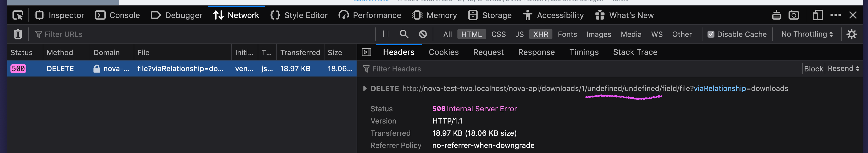
Task: Pause network traffic recording
Action: tap(385, 34)
